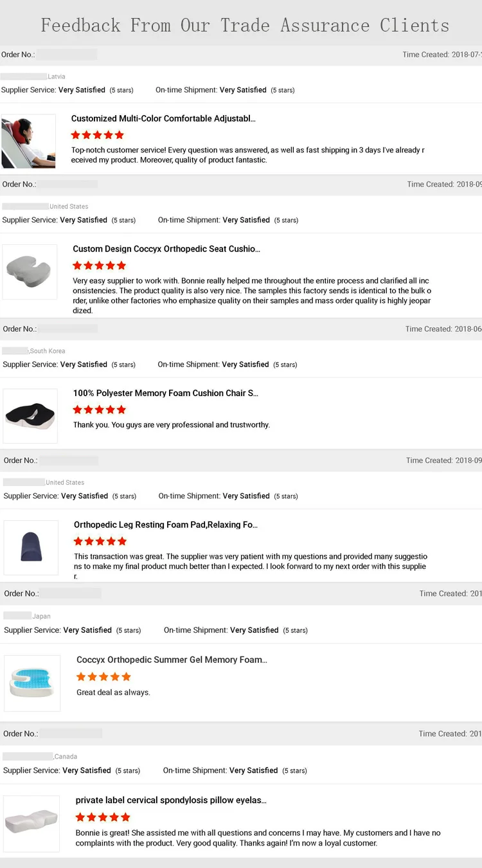Click the navy leg resting pad thumbnail

(31, 548)
